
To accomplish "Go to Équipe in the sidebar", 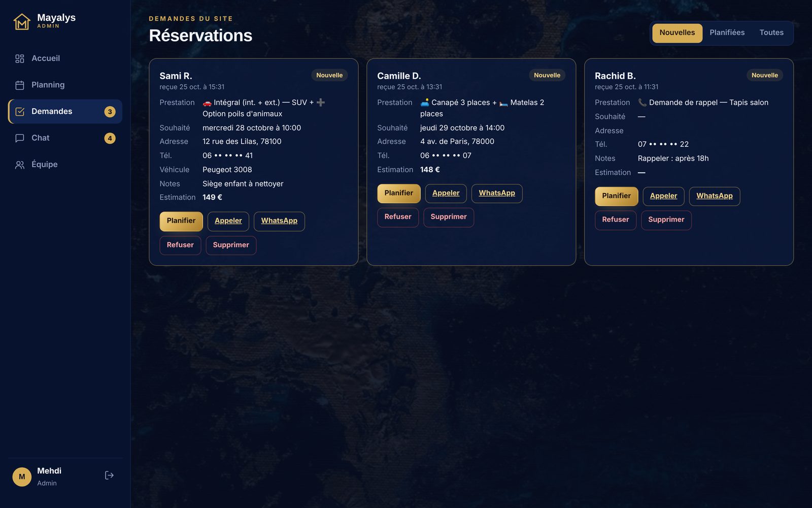I will 65,165.
